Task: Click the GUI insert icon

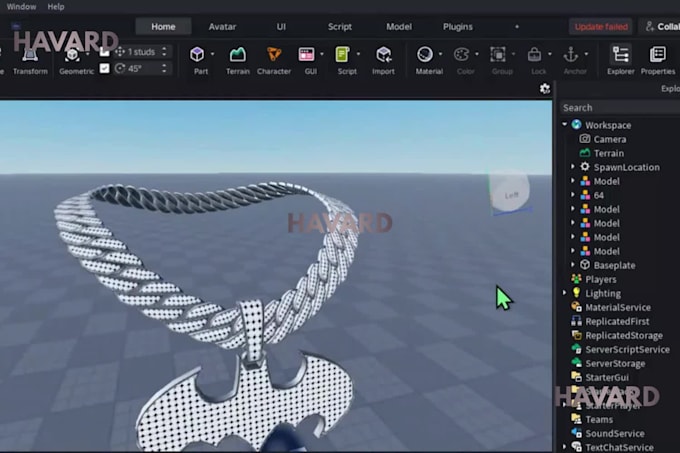Action: tap(307, 55)
